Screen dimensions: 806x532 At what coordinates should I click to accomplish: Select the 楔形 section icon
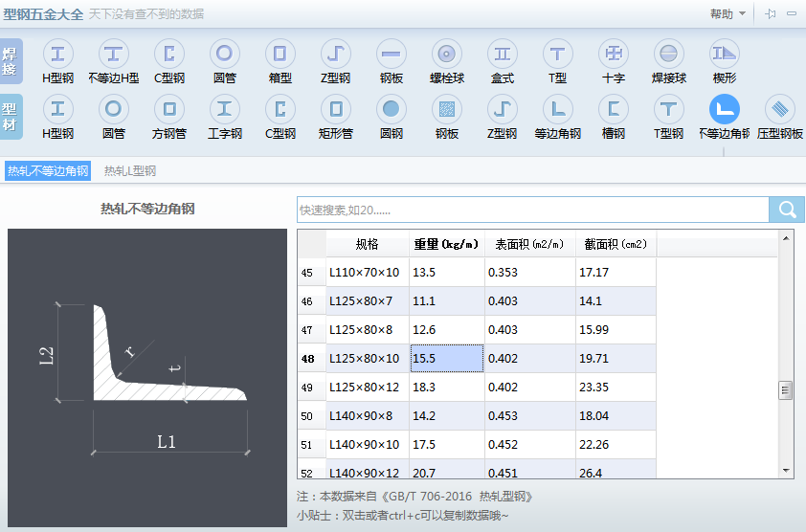pyautogui.click(x=725, y=54)
